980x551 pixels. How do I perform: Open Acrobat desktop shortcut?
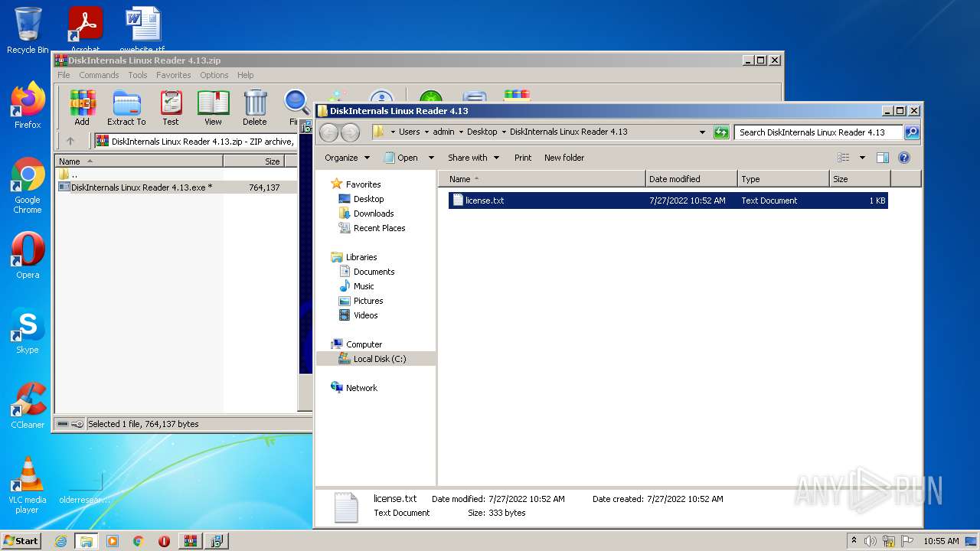click(85, 29)
